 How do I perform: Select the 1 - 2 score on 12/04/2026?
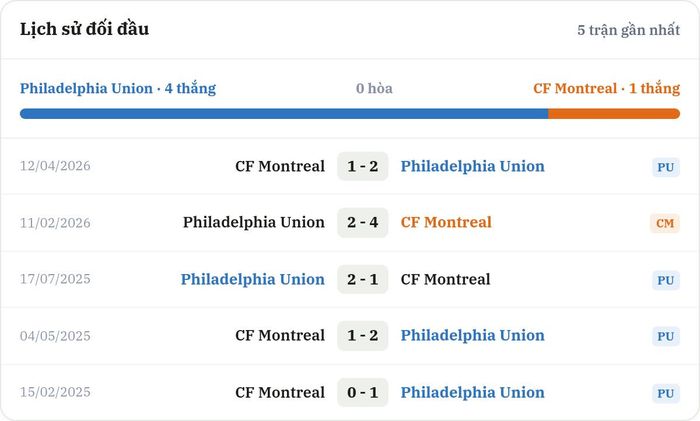[x=362, y=166]
